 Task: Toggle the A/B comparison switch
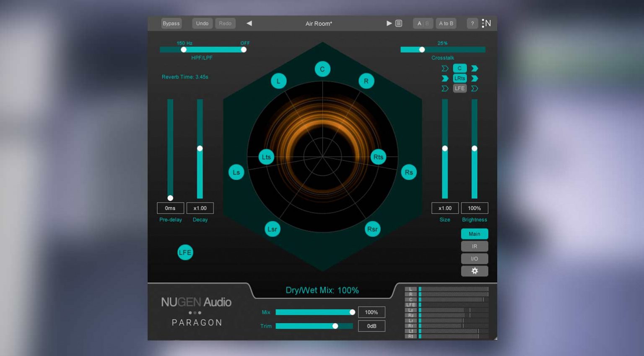(x=423, y=24)
